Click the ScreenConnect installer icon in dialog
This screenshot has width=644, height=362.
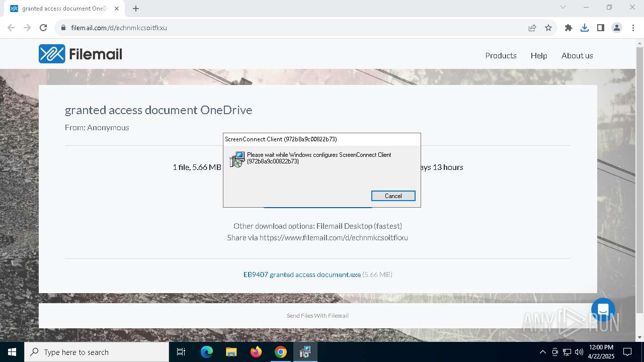[237, 159]
